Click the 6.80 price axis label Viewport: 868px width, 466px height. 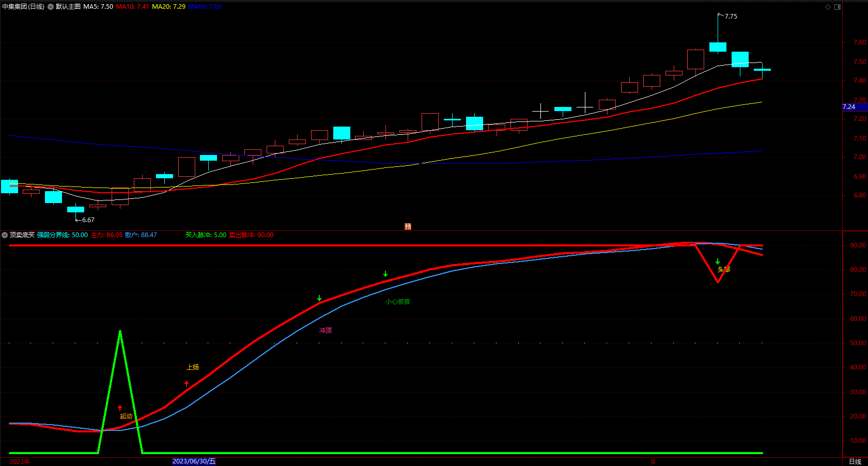860,195
